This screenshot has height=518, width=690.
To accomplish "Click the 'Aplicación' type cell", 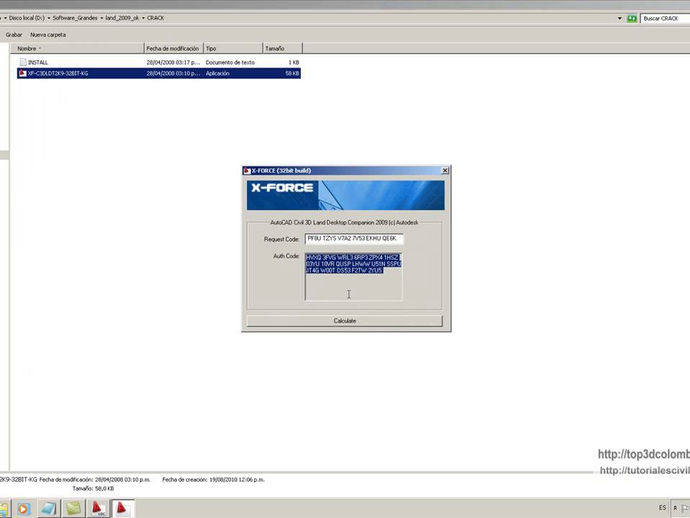I will point(217,73).
